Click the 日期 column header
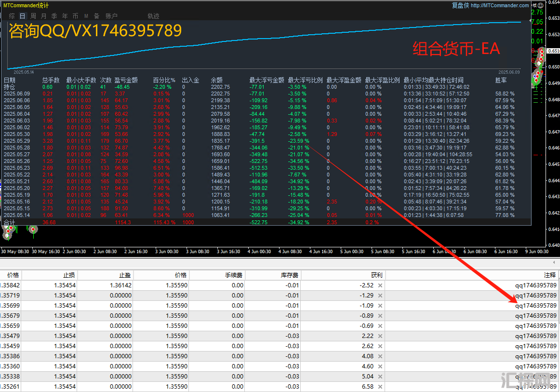560x392 pixels. click(10, 80)
